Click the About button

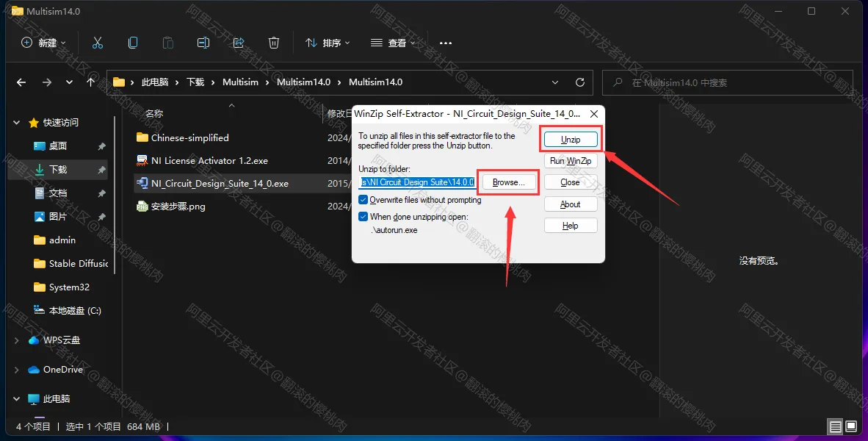571,204
